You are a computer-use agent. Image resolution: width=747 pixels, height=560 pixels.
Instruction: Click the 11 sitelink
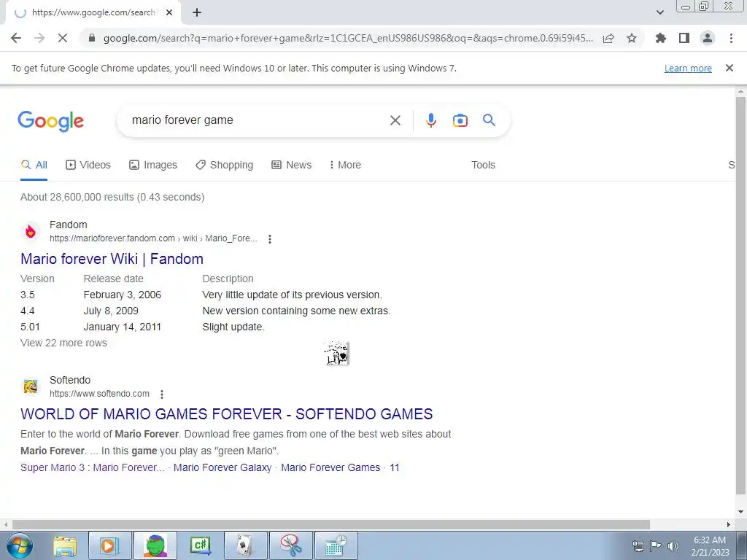pos(395,467)
